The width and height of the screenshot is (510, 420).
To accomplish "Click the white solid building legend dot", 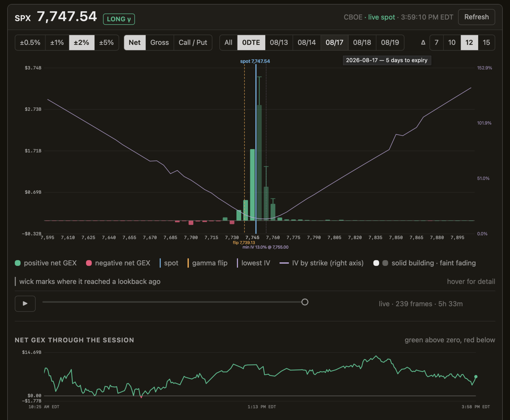I will point(376,263).
